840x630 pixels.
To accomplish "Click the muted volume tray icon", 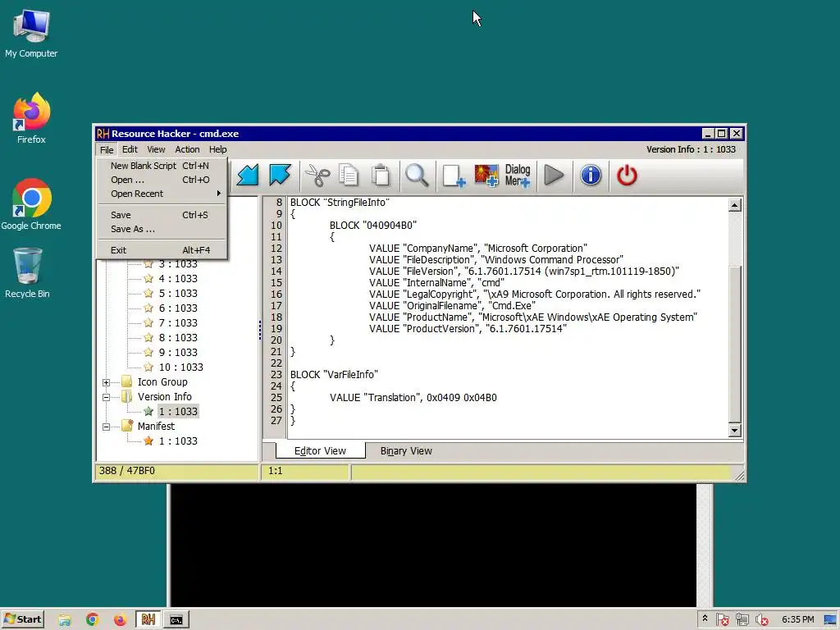I will coord(762,620).
